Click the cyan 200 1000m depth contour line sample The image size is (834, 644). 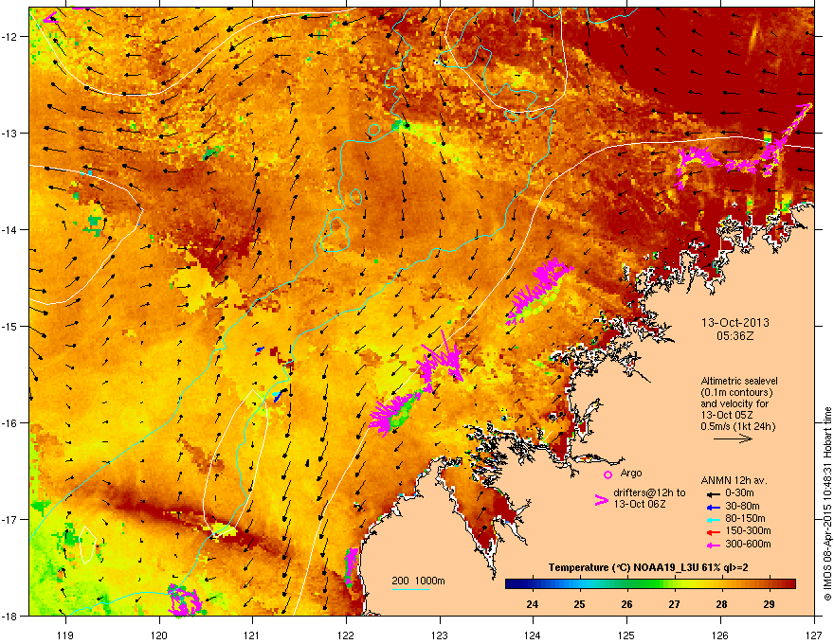(411, 590)
